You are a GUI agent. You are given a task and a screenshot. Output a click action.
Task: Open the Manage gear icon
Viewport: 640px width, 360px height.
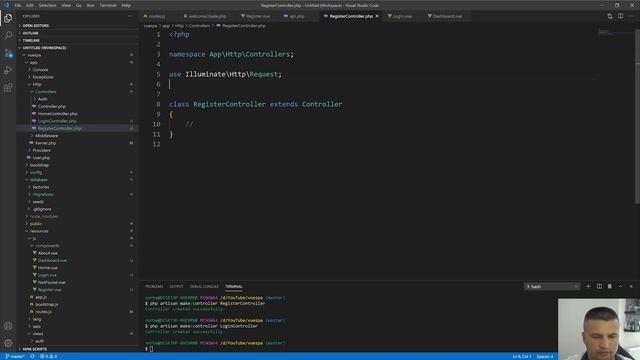click(8, 343)
